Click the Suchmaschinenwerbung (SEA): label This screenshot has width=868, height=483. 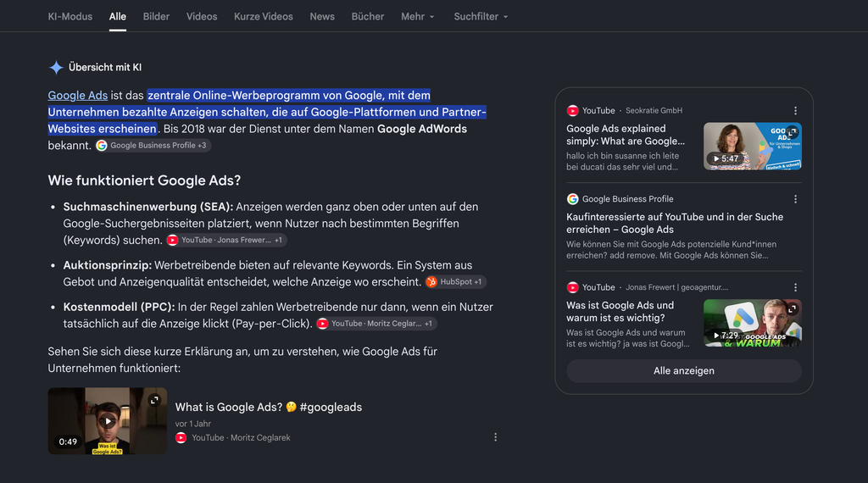[x=148, y=207]
